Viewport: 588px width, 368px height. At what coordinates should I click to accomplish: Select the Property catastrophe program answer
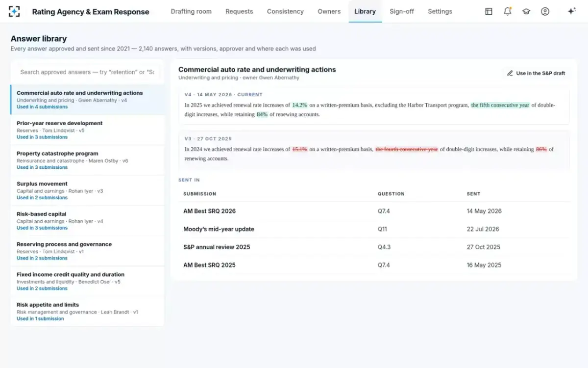coord(87,160)
